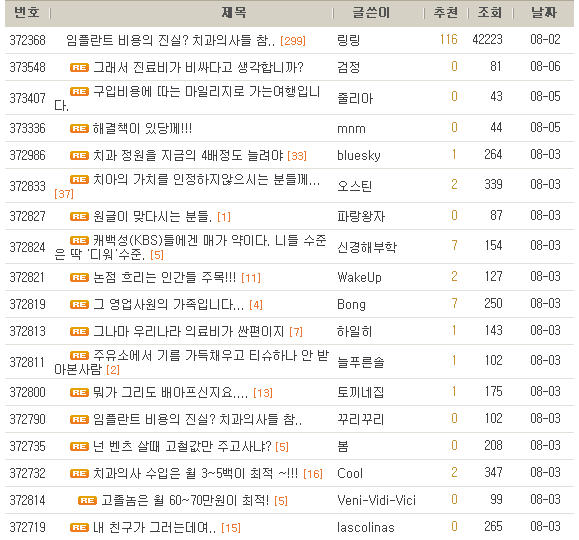Viewport: 579px width, 540px height.
Task: Open reply 해결책이 있당께!!!
Action: 143,129
